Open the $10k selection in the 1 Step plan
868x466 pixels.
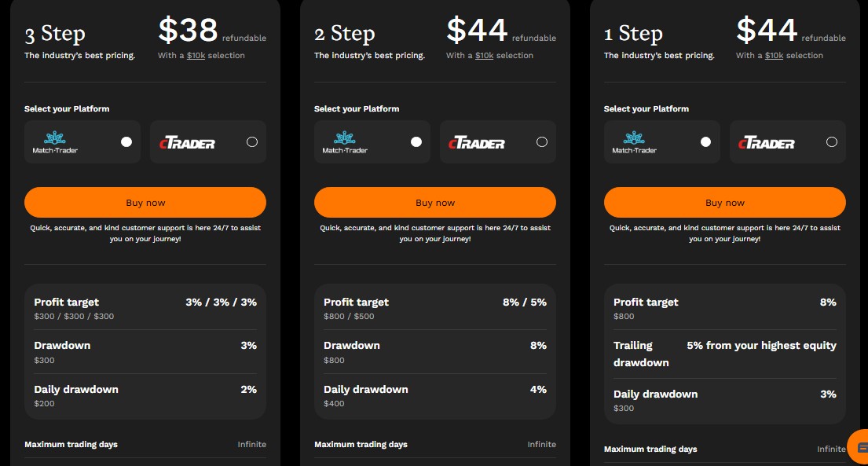coord(774,55)
